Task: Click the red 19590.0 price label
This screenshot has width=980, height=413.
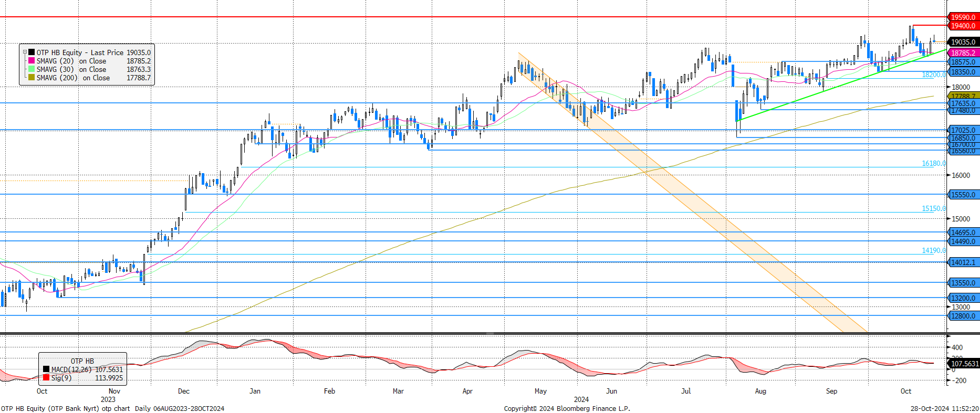Action: pyautogui.click(x=963, y=17)
